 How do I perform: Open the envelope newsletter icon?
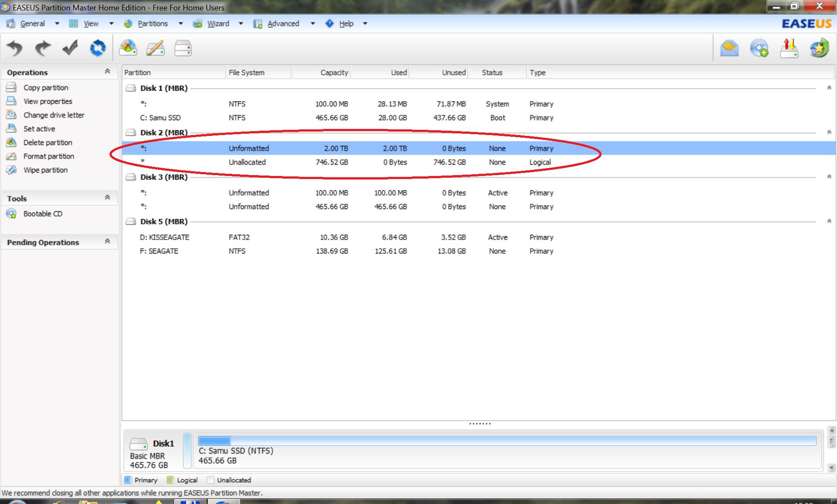[729, 48]
